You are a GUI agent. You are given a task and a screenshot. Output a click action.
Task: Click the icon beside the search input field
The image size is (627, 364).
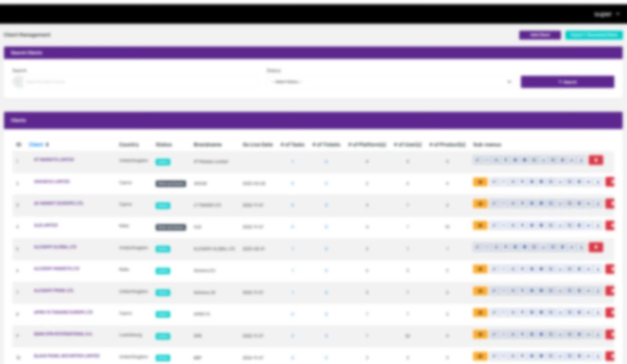(x=18, y=82)
